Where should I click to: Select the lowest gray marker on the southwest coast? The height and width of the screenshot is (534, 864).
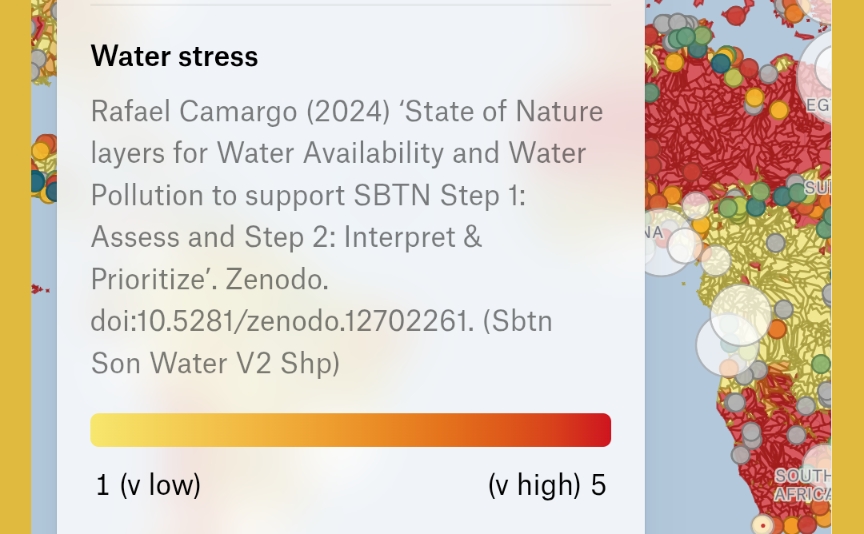(741, 454)
